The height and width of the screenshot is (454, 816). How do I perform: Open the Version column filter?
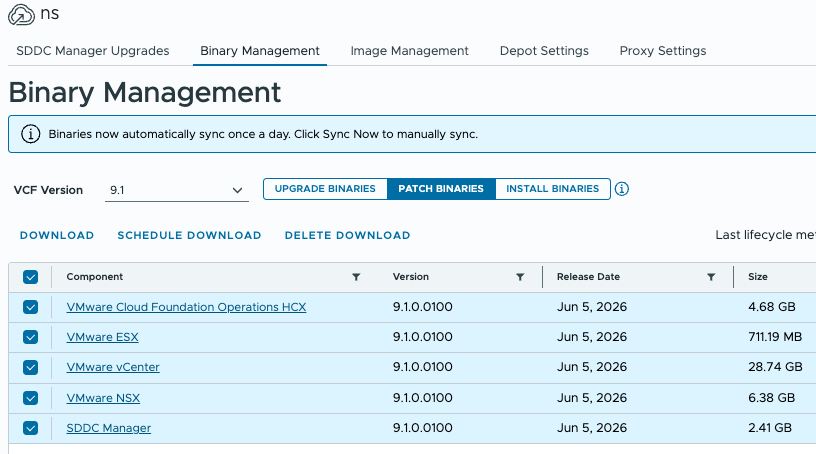pyautogui.click(x=520, y=277)
